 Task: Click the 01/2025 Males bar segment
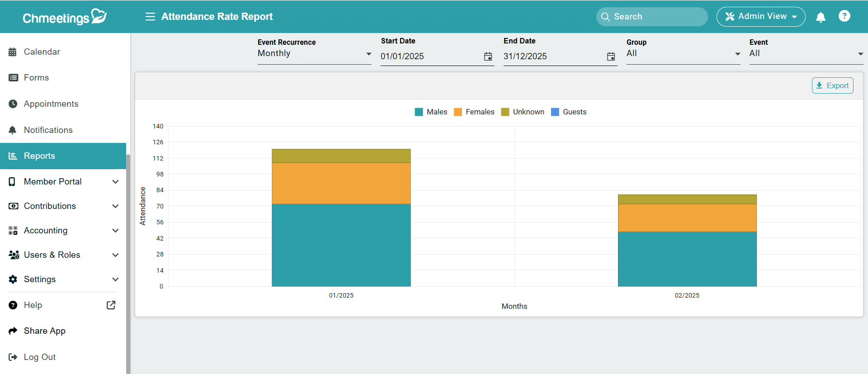pyautogui.click(x=341, y=245)
